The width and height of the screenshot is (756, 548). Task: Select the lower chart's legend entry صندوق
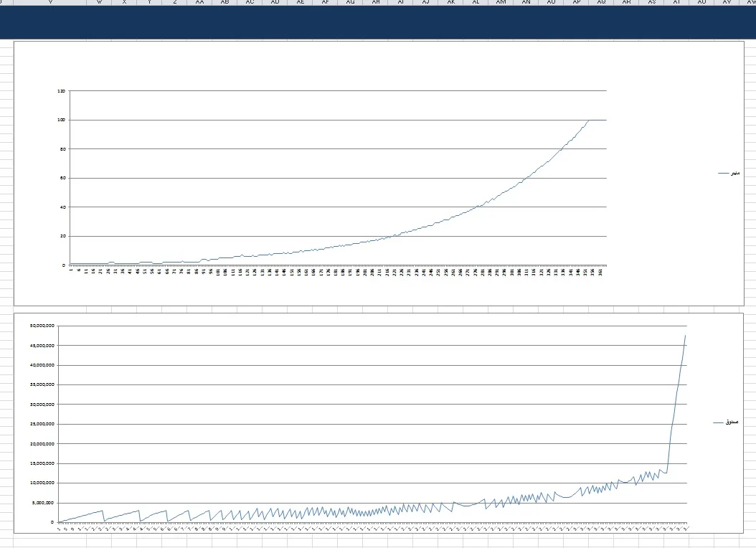click(727, 423)
